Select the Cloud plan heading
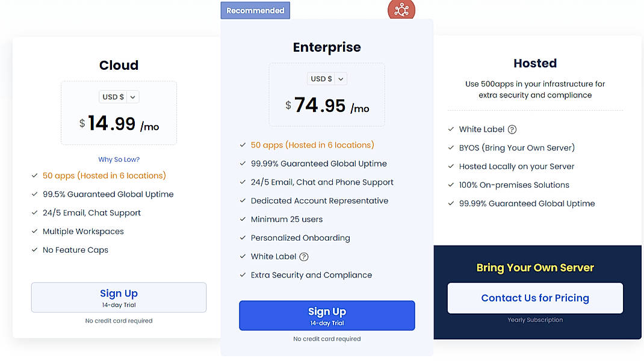 (x=119, y=65)
